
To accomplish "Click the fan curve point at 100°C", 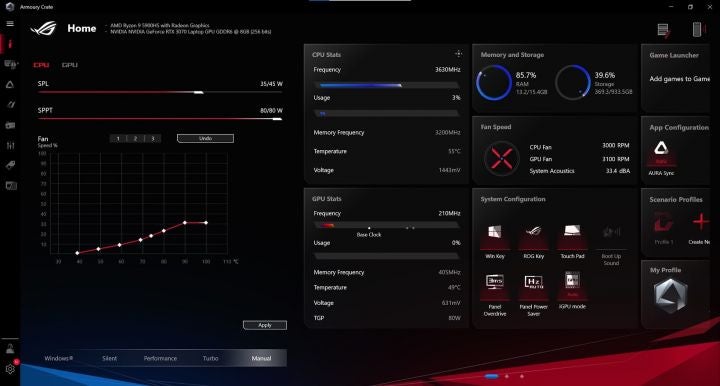I will tap(206, 223).
